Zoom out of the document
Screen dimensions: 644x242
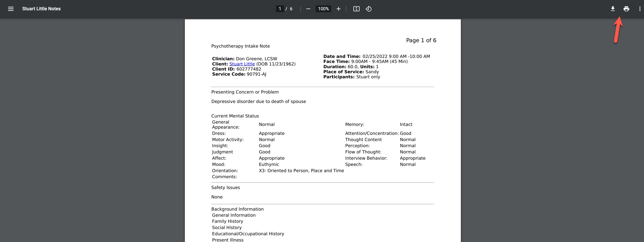pyautogui.click(x=308, y=9)
